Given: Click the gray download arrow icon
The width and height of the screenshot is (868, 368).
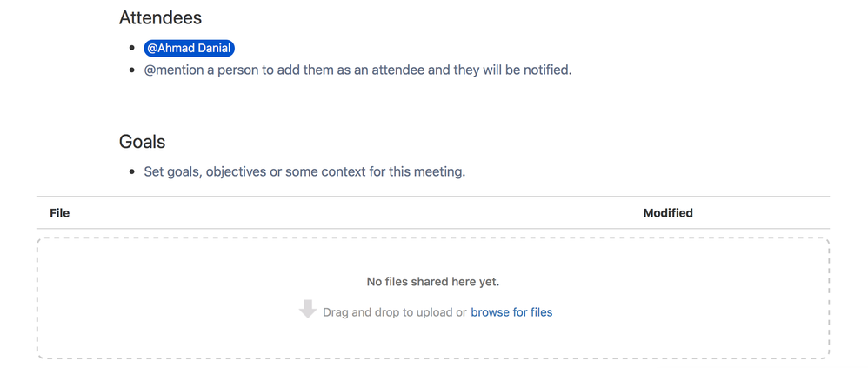Looking at the screenshot, I should click(308, 309).
